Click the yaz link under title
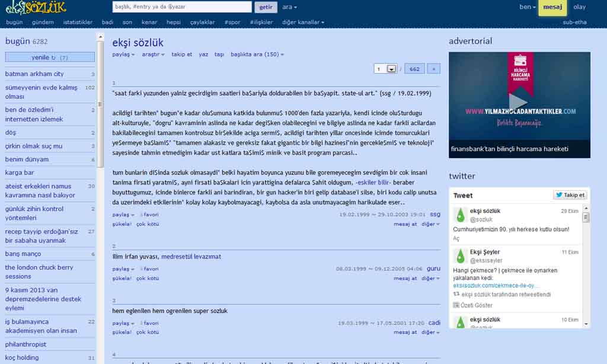Viewport: 607px width, 364px height. 203,55
